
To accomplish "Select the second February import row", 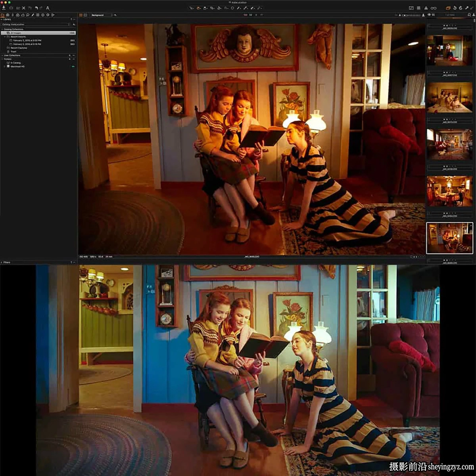I will coord(42,44).
